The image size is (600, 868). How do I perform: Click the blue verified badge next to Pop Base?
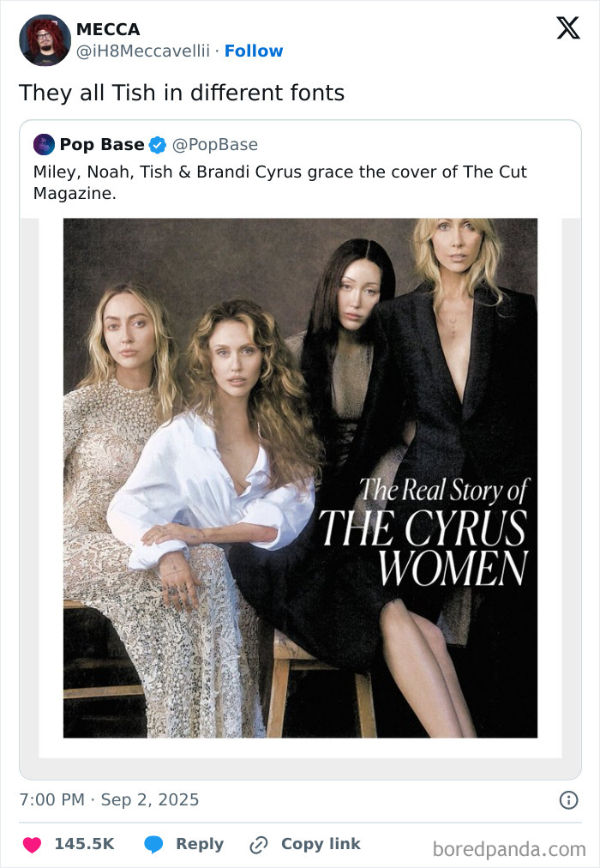(157, 145)
